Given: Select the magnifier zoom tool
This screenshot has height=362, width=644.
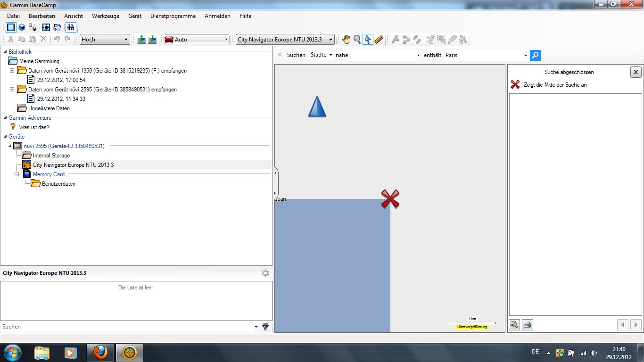Looking at the screenshot, I should click(x=357, y=40).
